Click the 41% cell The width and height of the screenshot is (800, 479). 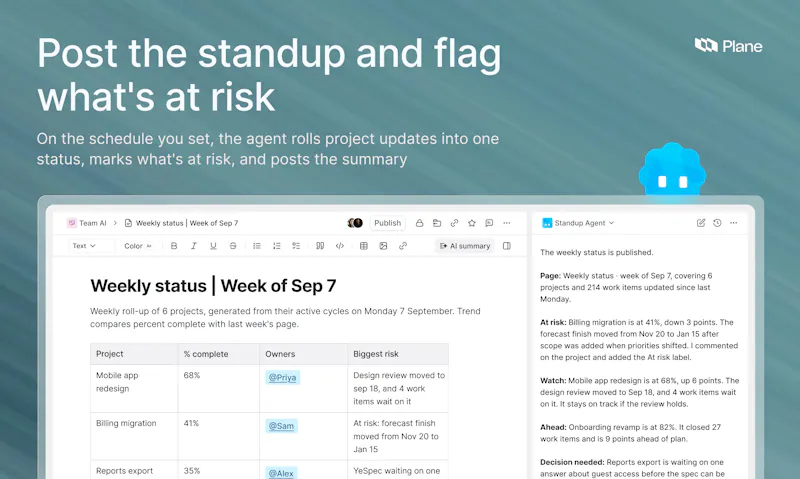click(219, 436)
